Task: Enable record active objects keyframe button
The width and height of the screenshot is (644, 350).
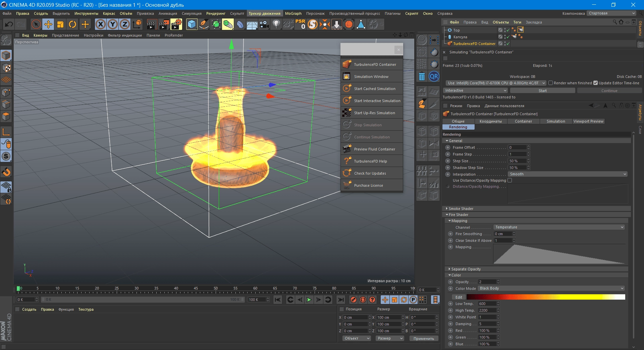Action: coord(354,300)
